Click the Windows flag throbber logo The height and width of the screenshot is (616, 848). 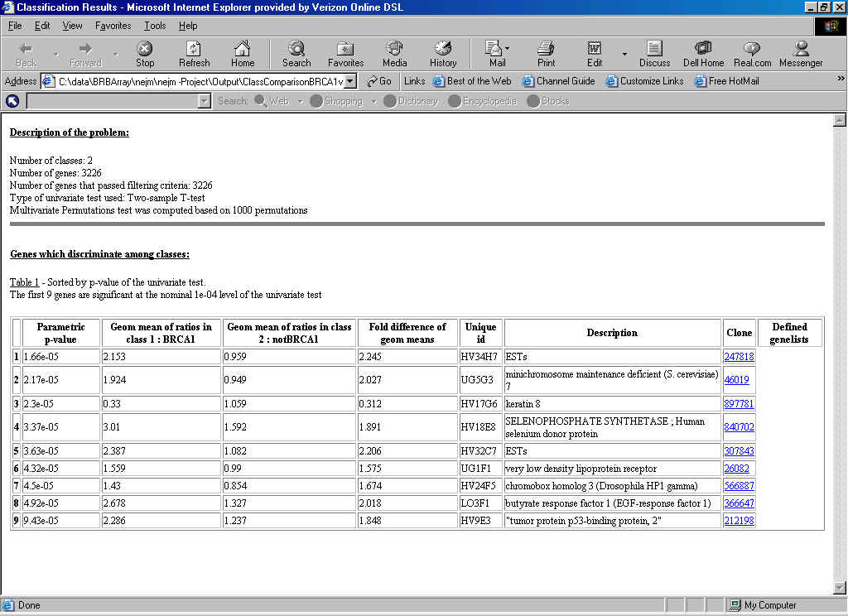tap(831, 26)
